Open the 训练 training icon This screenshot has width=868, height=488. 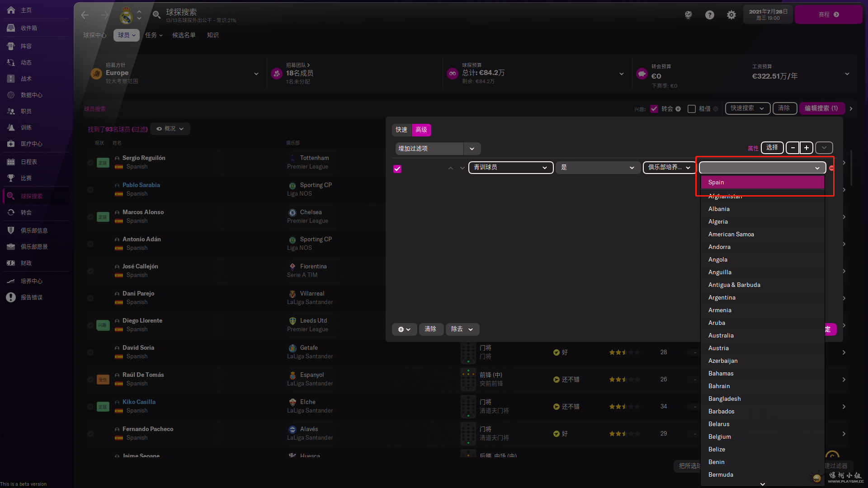(x=11, y=127)
